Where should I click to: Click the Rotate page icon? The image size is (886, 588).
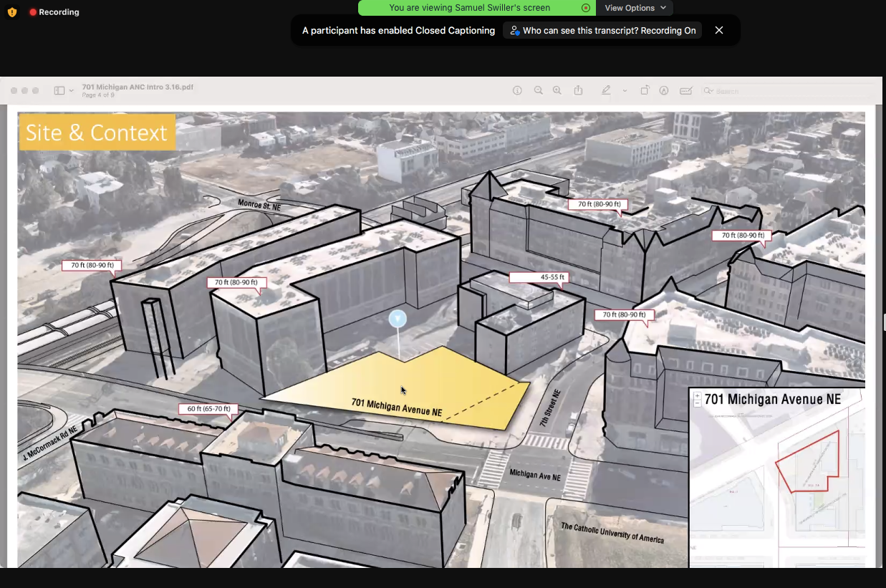pyautogui.click(x=645, y=91)
